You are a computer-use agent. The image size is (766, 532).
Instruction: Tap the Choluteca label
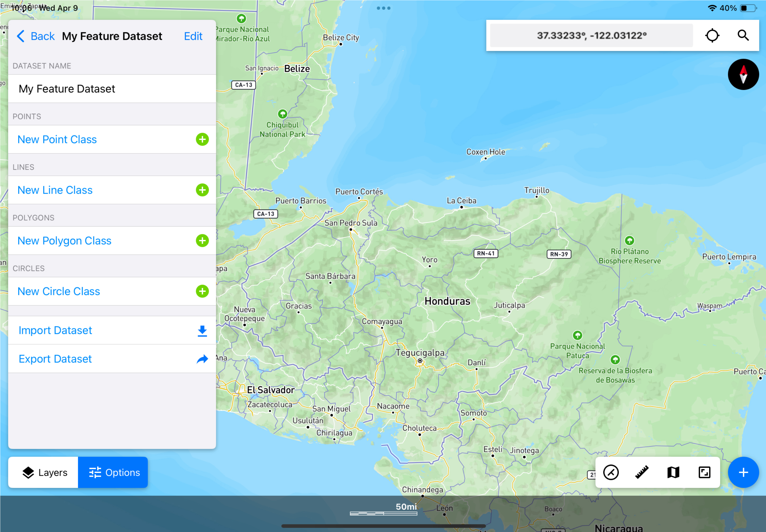pyautogui.click(x=420, y=428)
